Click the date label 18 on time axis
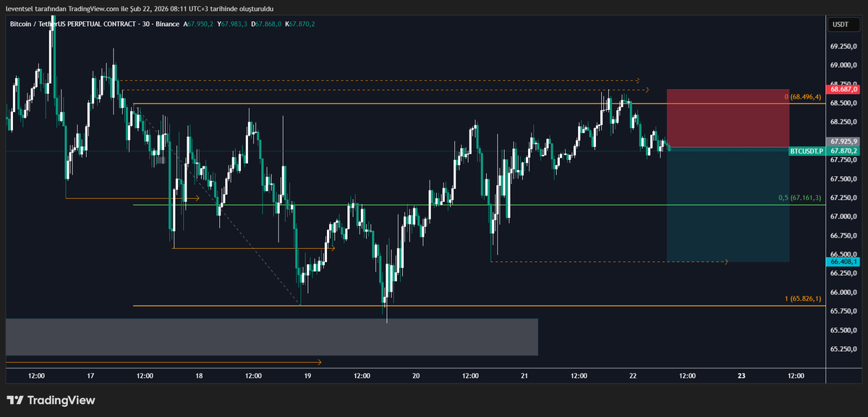Viewport: 868px width, 417px height. (199, 376)
